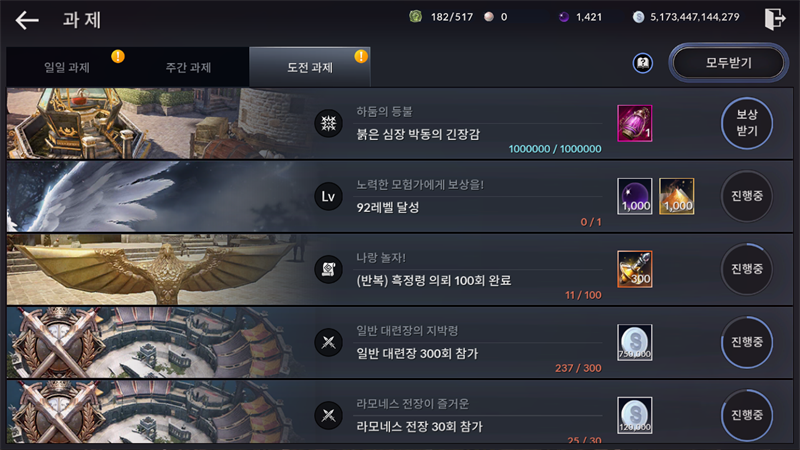Switch to the 일일 과제 tab
This screenshot has height=450, width=800.
click(67, 67)
